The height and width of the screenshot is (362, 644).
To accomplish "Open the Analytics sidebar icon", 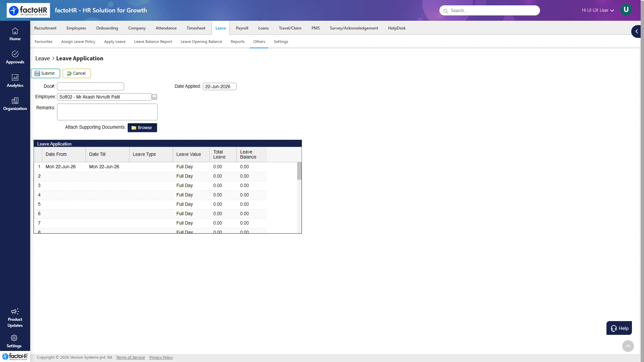I will (15, 81).
